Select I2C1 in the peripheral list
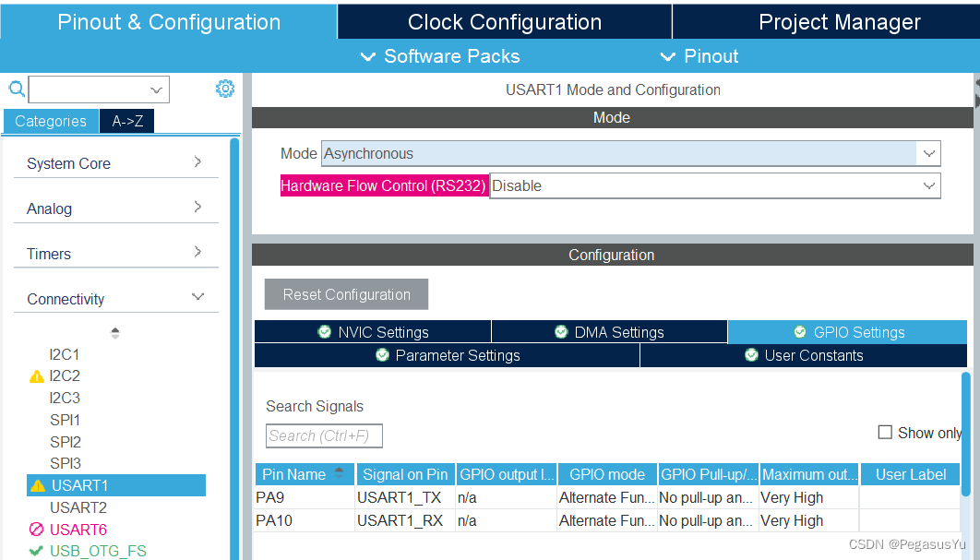The width and height of the screenshot is (980, 560). [x=65, y=354]
